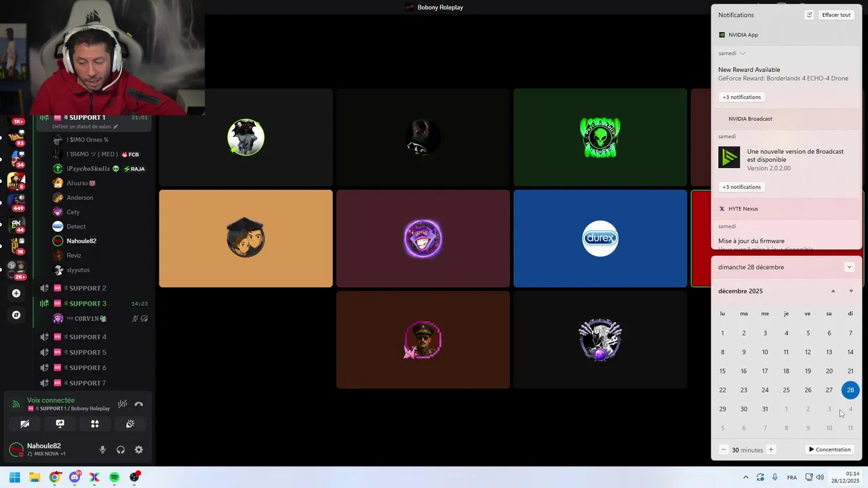Select user C0RV1N in SUPPORT 3
Screen dimensions: 868x488
point(100,319)
